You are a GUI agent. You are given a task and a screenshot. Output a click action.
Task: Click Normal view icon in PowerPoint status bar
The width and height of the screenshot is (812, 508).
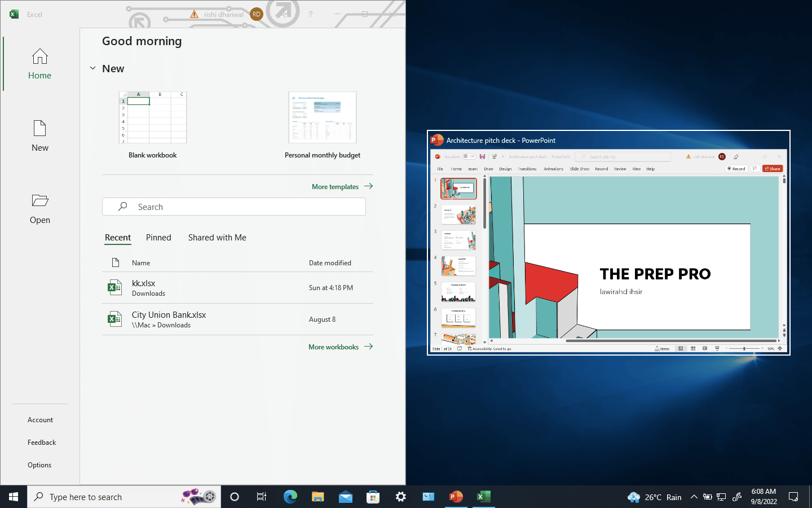(x=681, y=348)
